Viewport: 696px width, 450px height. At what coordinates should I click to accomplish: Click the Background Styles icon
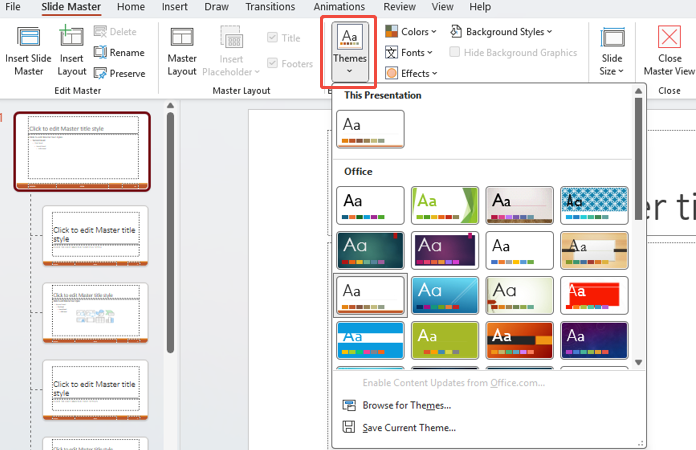pos(456,32)
